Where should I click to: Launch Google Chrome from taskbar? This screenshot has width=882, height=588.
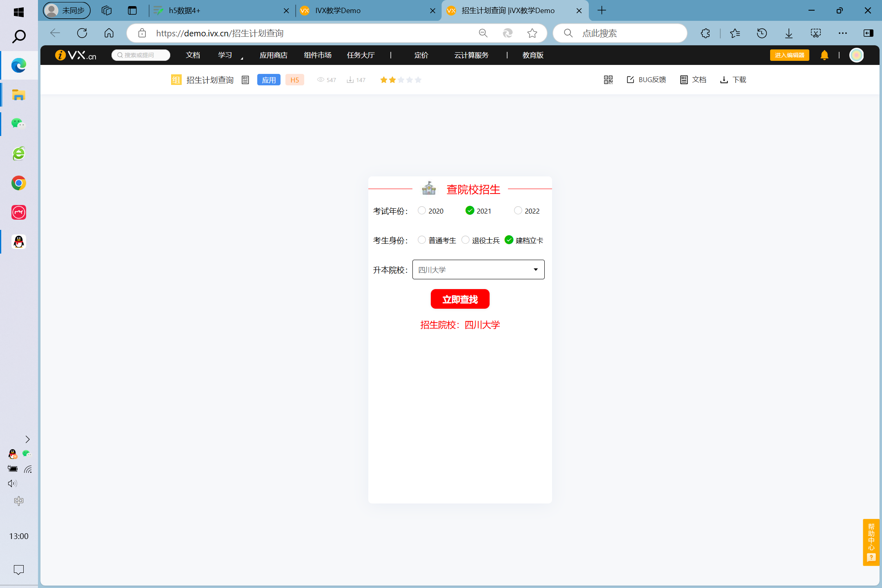click(19, 183)
